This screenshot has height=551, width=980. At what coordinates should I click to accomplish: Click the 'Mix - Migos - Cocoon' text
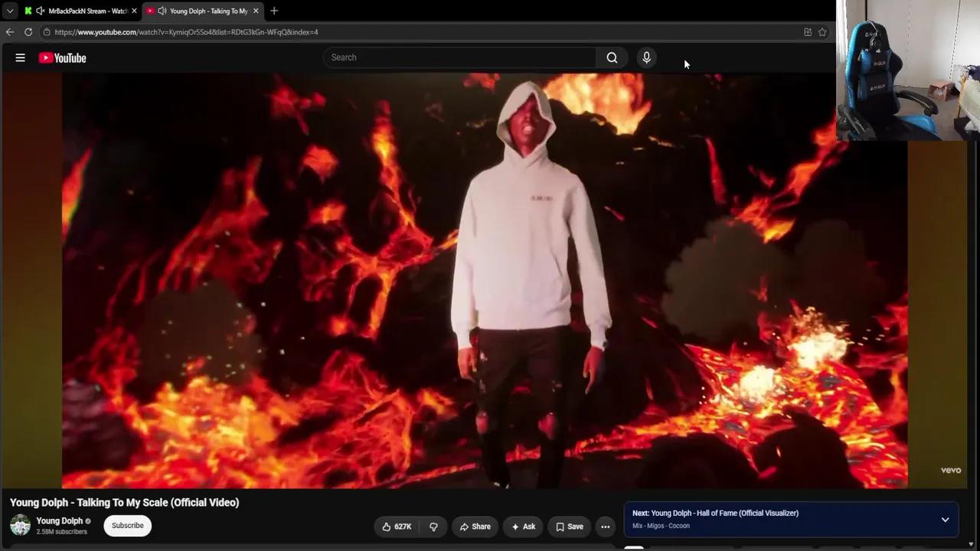pos(661,526)
